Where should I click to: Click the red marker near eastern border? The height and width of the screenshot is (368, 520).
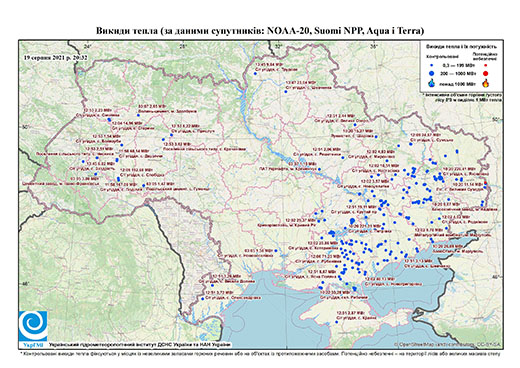(485, 182)
